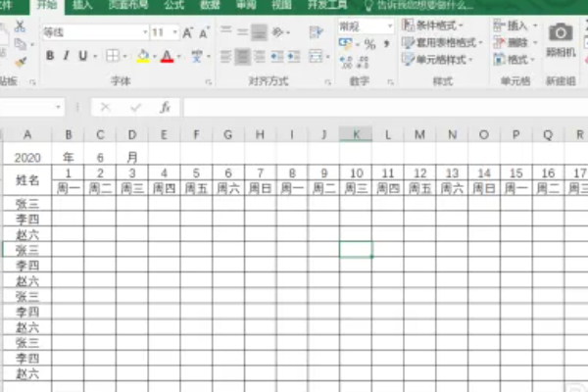Select column K header
Viewport: 588px width, 392px height.
356,134
